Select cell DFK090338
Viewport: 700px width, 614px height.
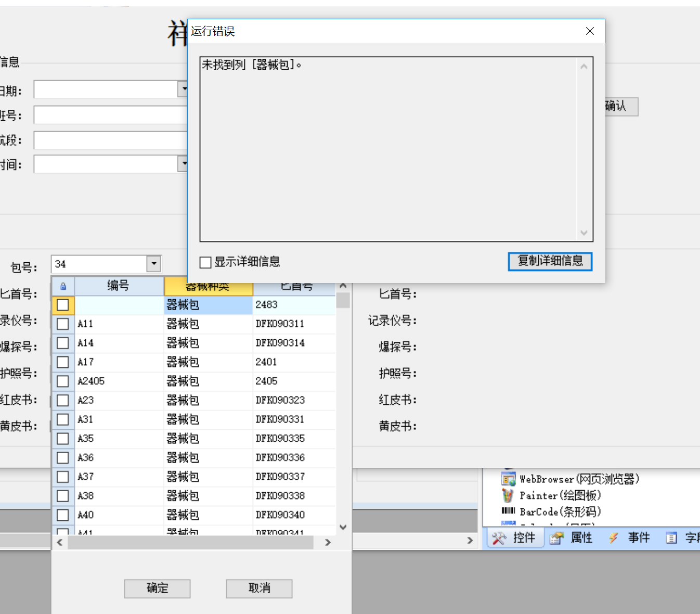tap(294, 496)
